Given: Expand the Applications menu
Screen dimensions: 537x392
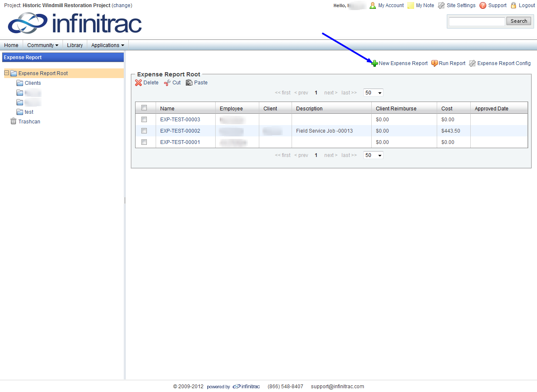Looking at the screenshot, I should point(108,45).
